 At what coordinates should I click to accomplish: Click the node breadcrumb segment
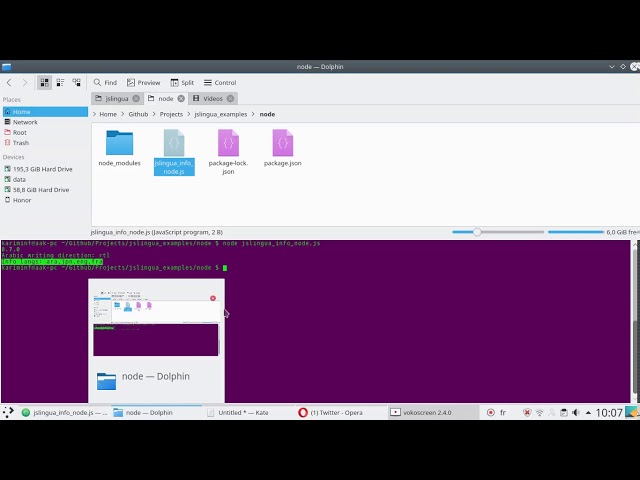click(x=267, y=114)
